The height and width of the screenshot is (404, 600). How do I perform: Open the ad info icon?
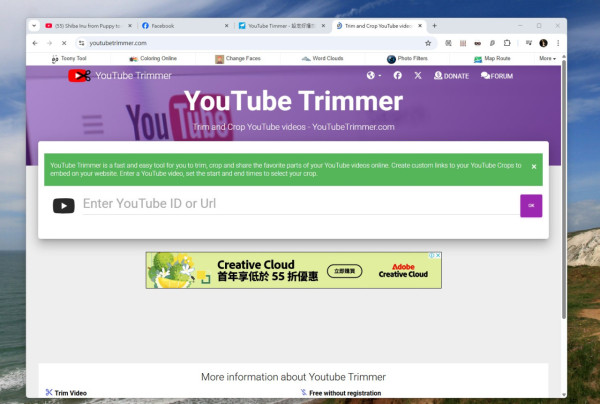coord(432,255)
